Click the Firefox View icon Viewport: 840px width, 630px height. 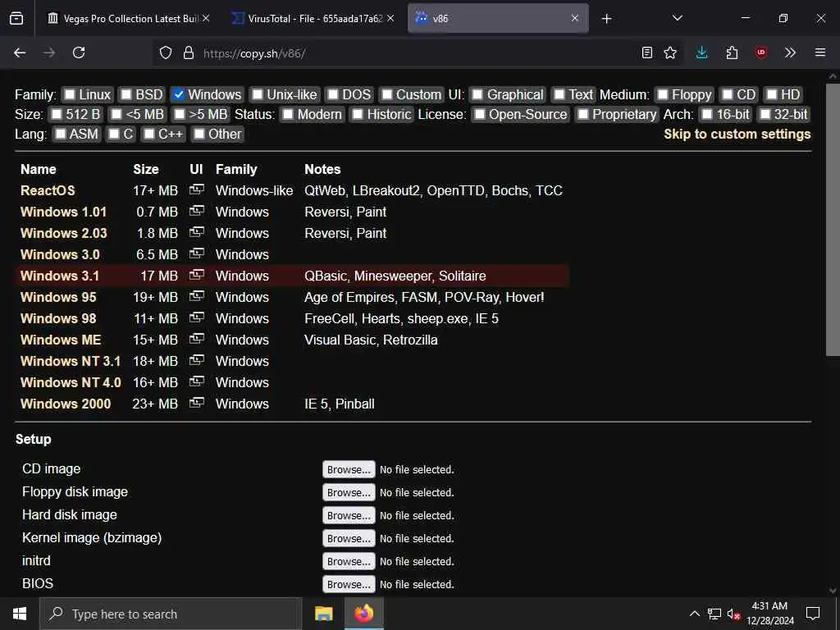click(16, 18)
